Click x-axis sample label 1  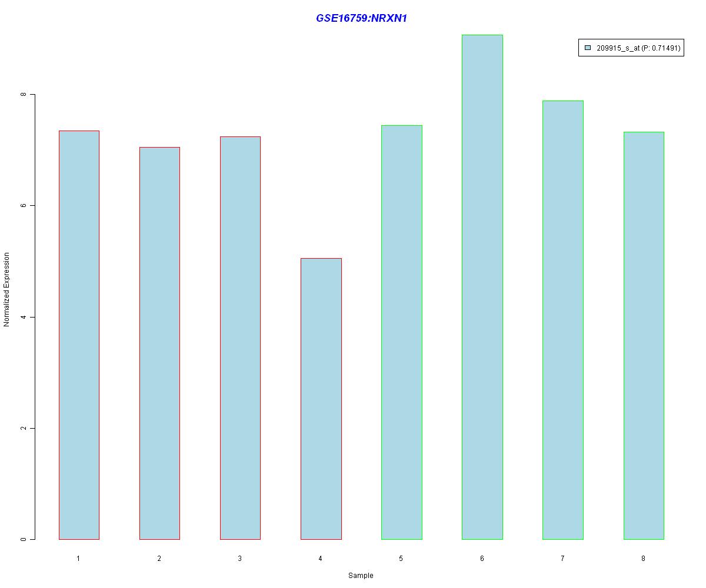coord(78,558)
